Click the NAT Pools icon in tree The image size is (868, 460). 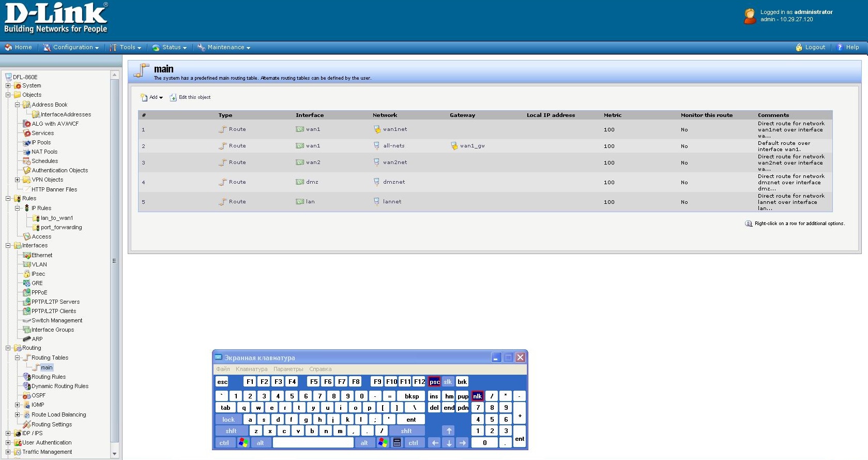[x=27, y=152]
